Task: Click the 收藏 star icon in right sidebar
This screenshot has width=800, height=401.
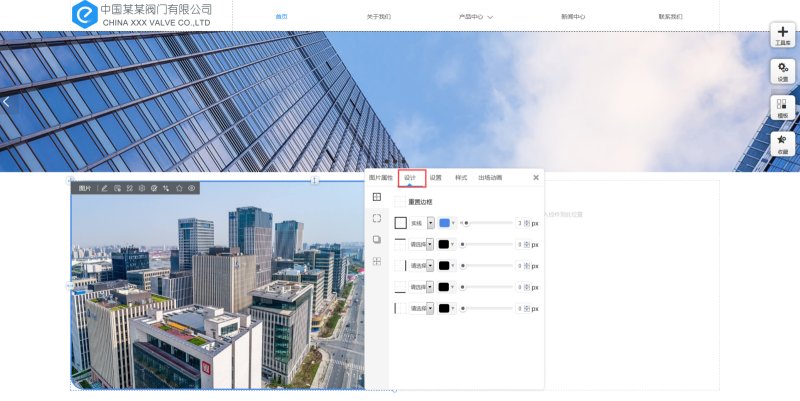Action: [782, 143]
